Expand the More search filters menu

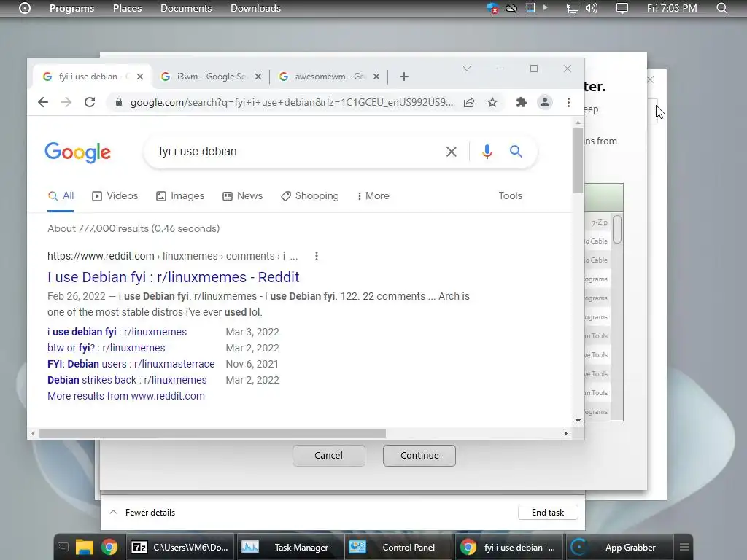373,195
